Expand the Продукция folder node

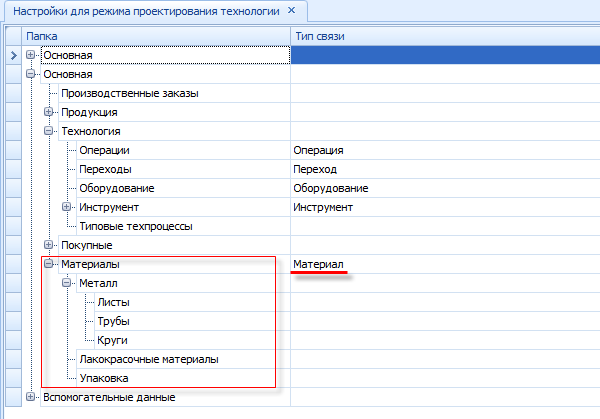(x=49, y=112)
